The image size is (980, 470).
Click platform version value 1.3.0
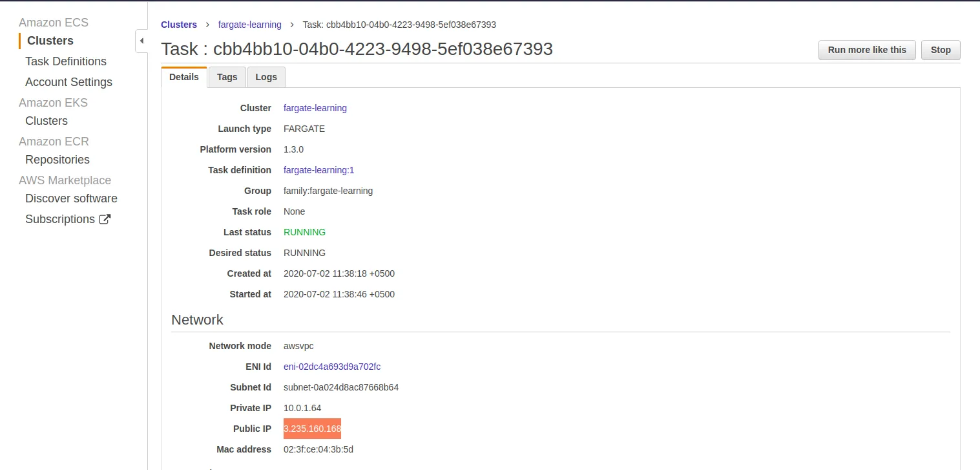click(x=293, y=149)
